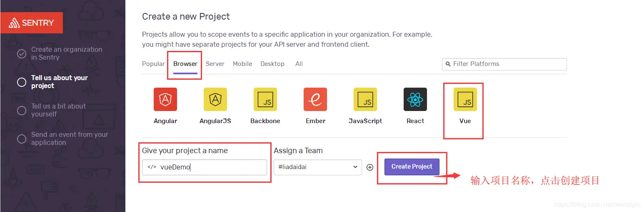The image size is (644, 212).
Task: Choose the AngularJS platform icon
Action: tap(215, 99)
